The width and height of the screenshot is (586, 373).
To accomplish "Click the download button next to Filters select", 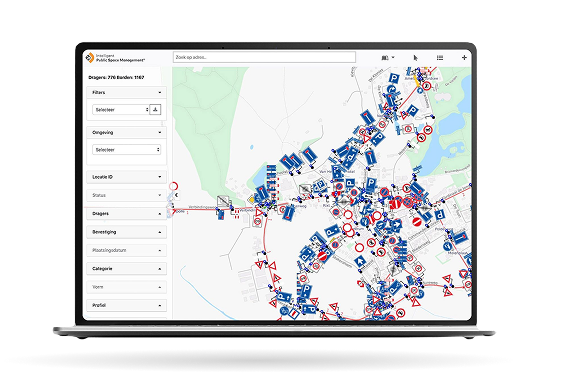I will click(x=155, y=110).
